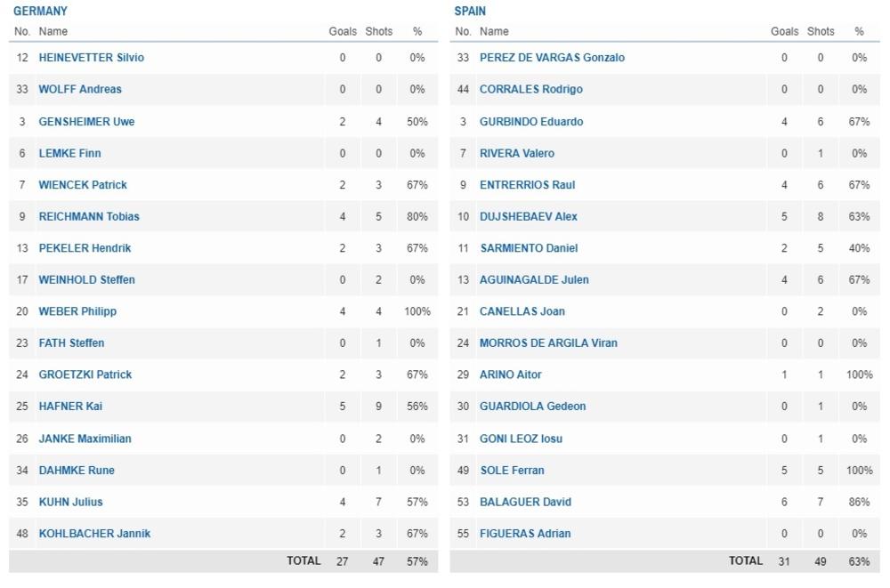Click the SPAIN team heading
The height and width of the screenshot is (588, 890).
coord(470,12)
